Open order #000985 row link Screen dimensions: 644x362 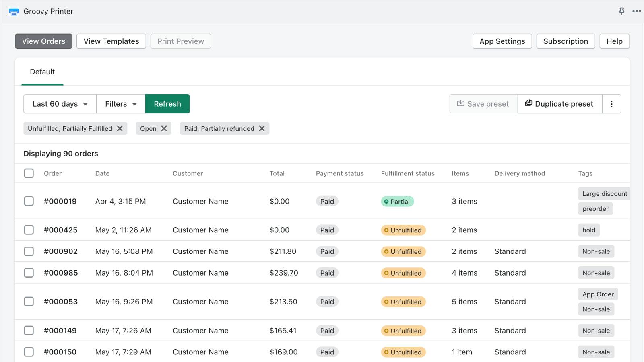61,273
